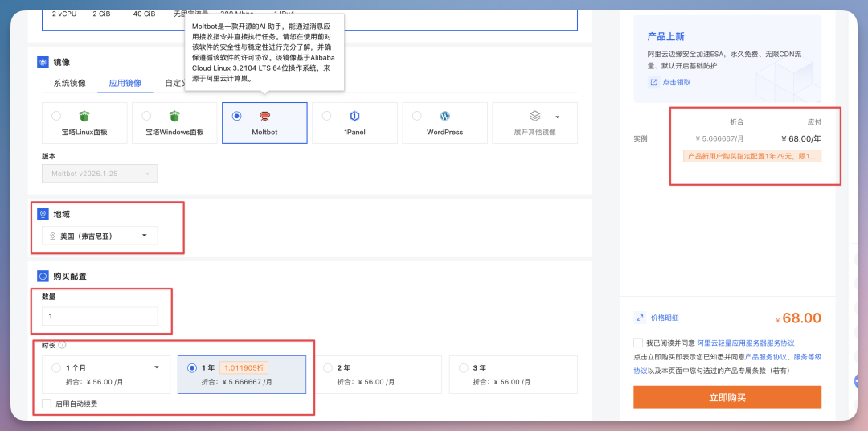The height and width of the screenshot is (431, 868).
Task: Open the 阿里云轻量应用服务器服务协议 link
Action: click(x=746, y=343)
